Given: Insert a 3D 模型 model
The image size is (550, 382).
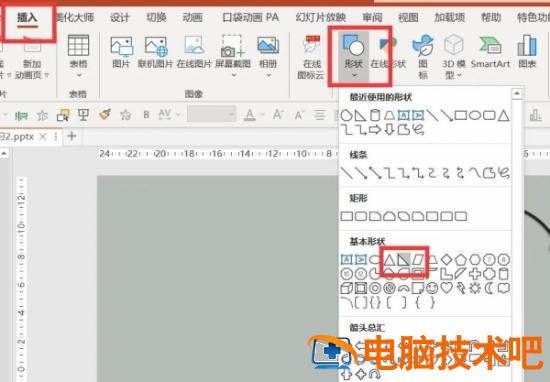Looking at the screenshot, I should tap(454, 45).
